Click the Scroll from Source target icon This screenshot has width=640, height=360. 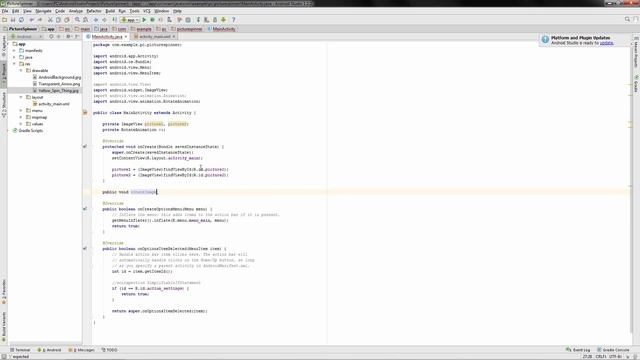[51, 37]
